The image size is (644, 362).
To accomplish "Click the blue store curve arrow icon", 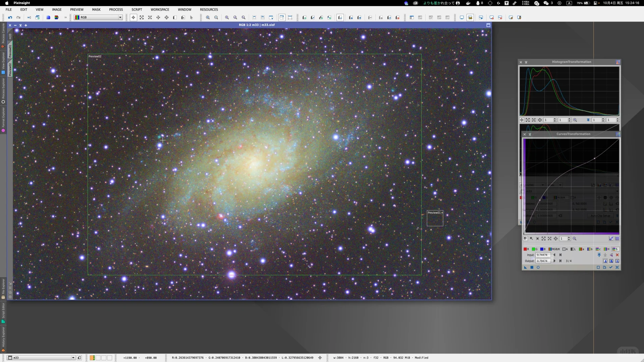I will (599, 255).
